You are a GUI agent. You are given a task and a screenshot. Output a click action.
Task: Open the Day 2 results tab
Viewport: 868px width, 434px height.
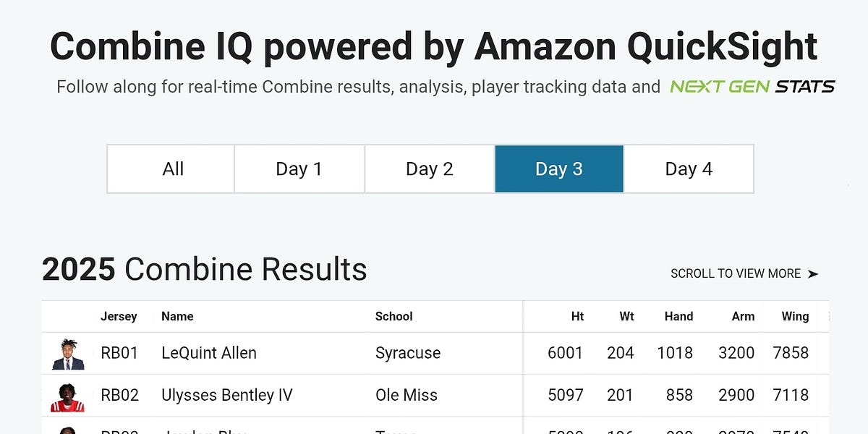point(430,169)
